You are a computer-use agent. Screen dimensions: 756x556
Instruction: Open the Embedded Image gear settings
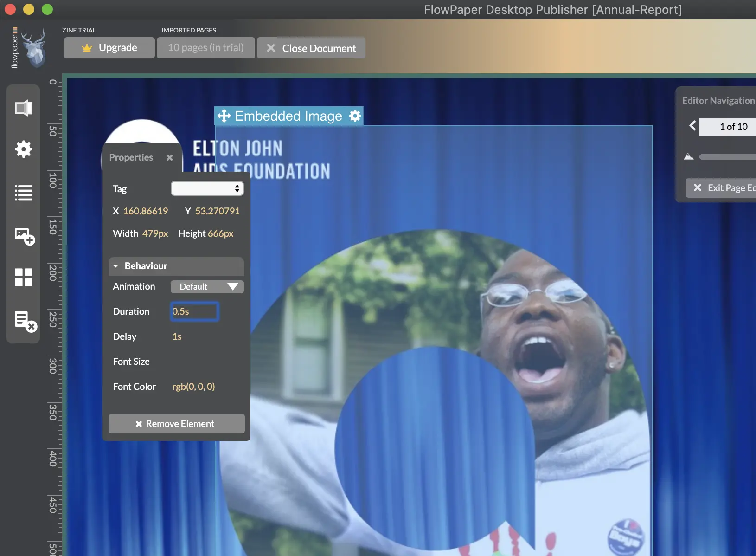tap(355, 116)
